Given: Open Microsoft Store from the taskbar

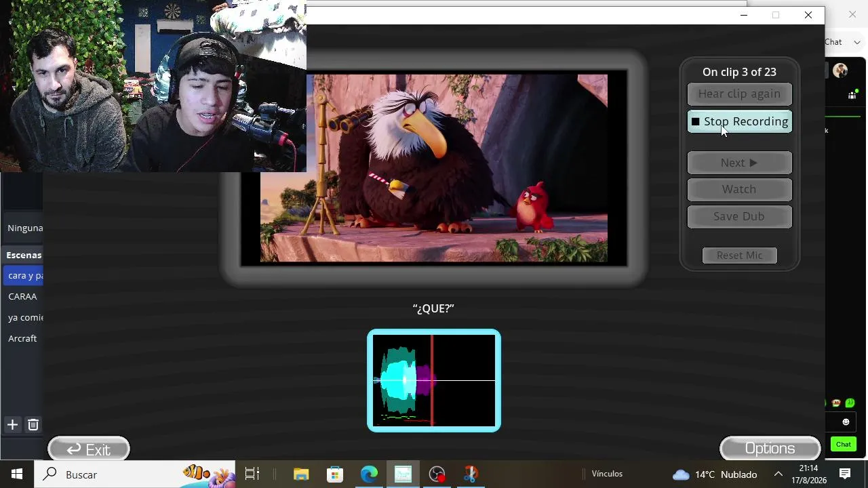Looking at the screenshot, I should point(335,474).
